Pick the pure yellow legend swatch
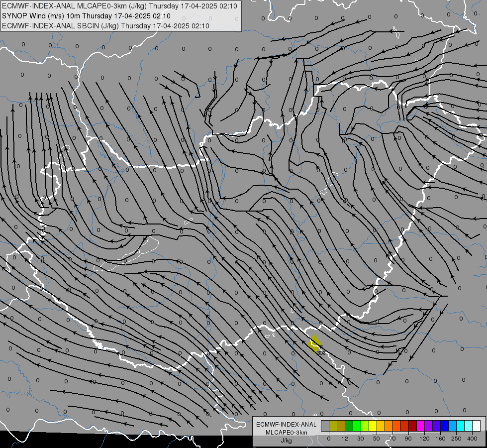Viewport: 487px width, 448px height. [373, 426]
